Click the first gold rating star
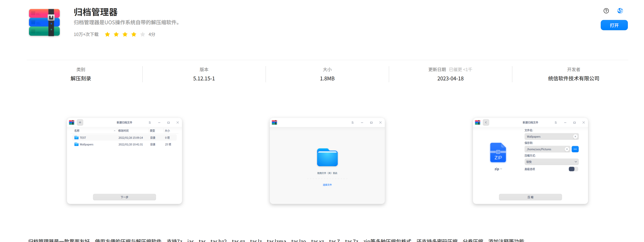This screenshot has height=242, width=644. [107, 35]
